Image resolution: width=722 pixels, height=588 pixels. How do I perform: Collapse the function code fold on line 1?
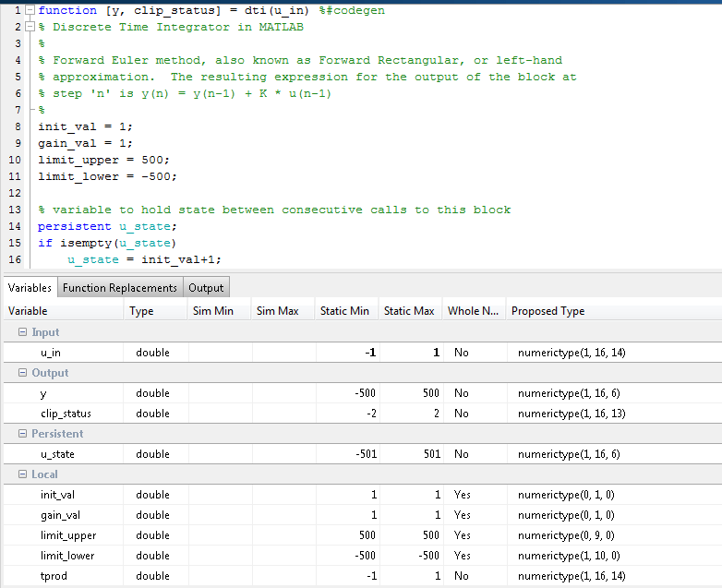pyautogui.click(x=30, y=10)
